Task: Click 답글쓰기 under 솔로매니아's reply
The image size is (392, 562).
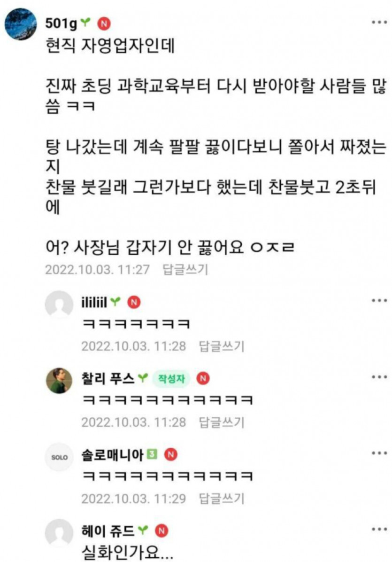Action: point(222,498)
